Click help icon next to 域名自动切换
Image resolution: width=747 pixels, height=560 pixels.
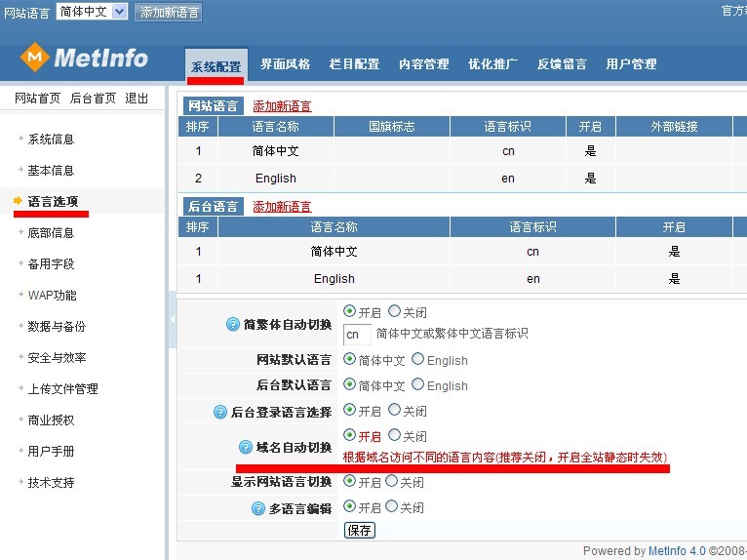pyautogui.click(x=246, y=447)
